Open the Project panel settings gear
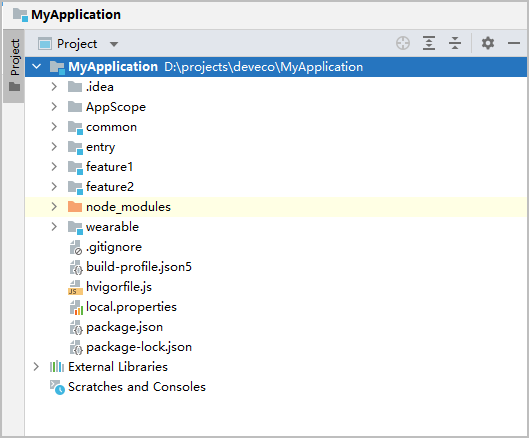 tap(488, 43)
